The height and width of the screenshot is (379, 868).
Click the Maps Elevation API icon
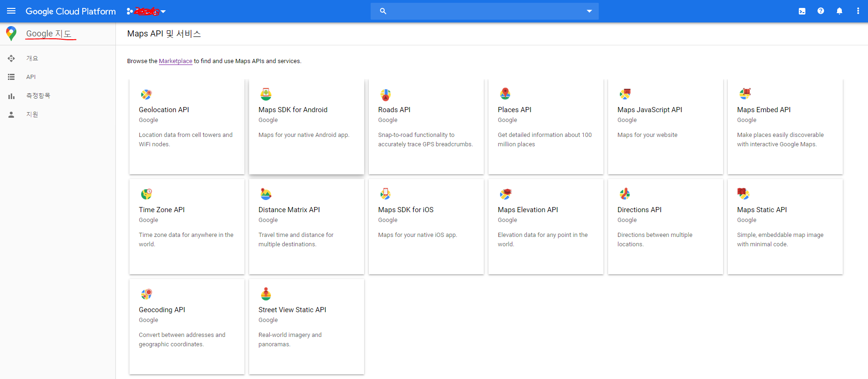pos(505,194)
